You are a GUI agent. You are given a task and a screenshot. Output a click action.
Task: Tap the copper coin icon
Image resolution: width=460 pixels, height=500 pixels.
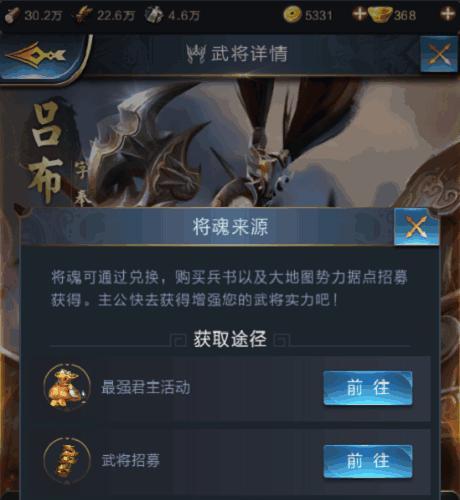(x=292, y=15)
